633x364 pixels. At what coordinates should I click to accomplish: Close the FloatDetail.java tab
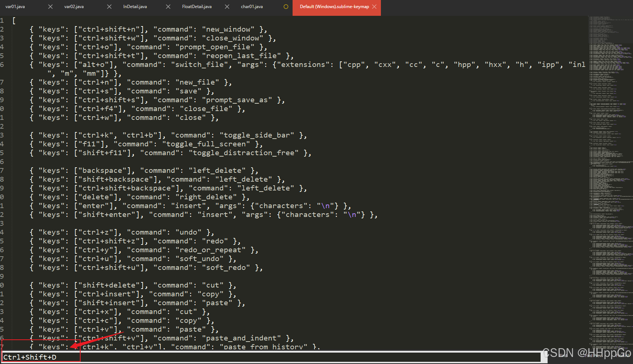pyautogui.click(x=227, y=7)
